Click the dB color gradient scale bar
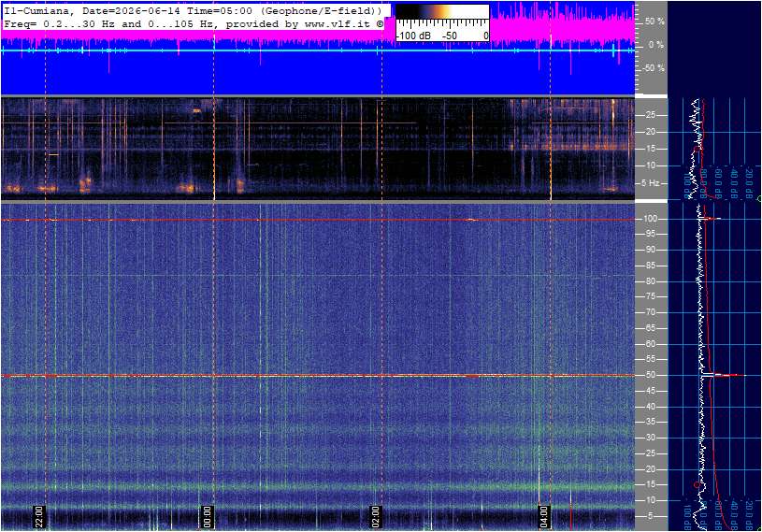Viewport: 762px width, 532px height. pyautogui.click(x=442, y=13)
